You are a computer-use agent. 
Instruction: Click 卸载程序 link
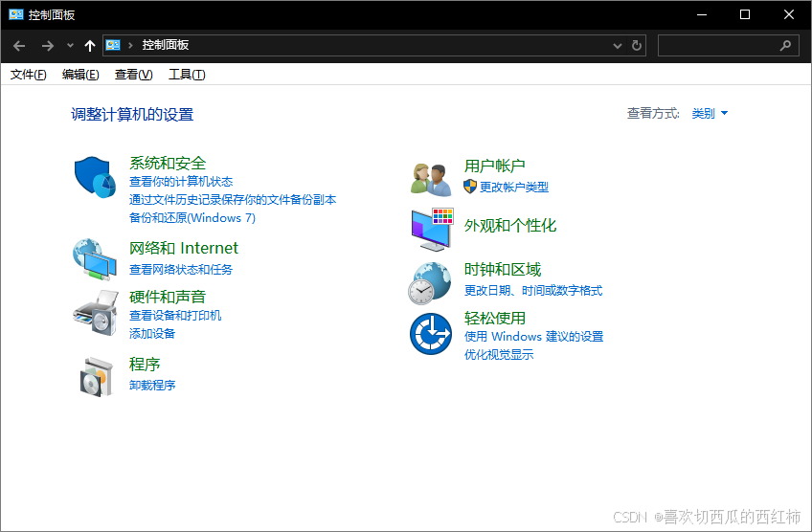coord(151,386)
